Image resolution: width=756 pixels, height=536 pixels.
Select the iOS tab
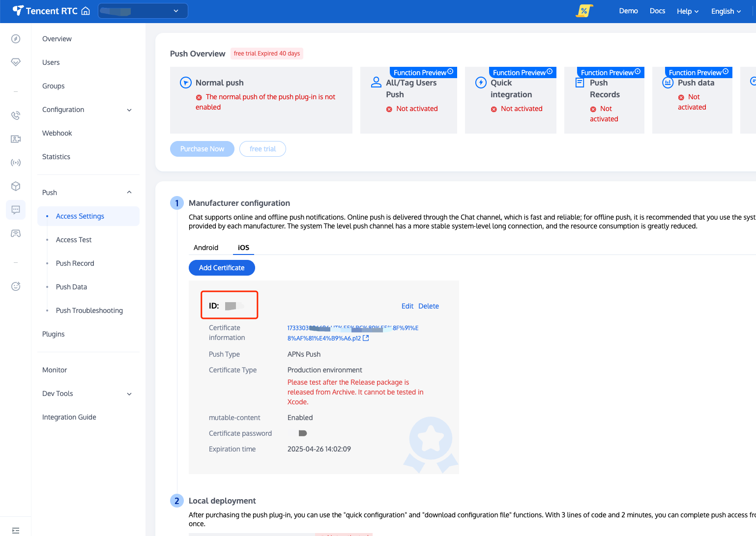coord(243,248)
